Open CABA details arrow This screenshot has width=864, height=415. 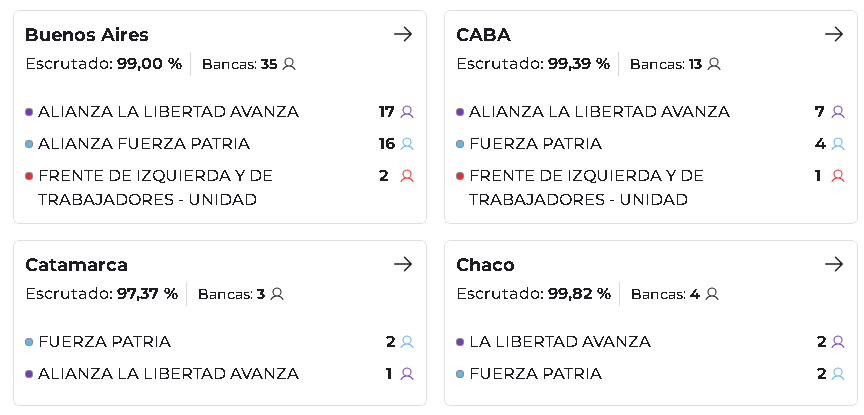click(x=834, y=35)
